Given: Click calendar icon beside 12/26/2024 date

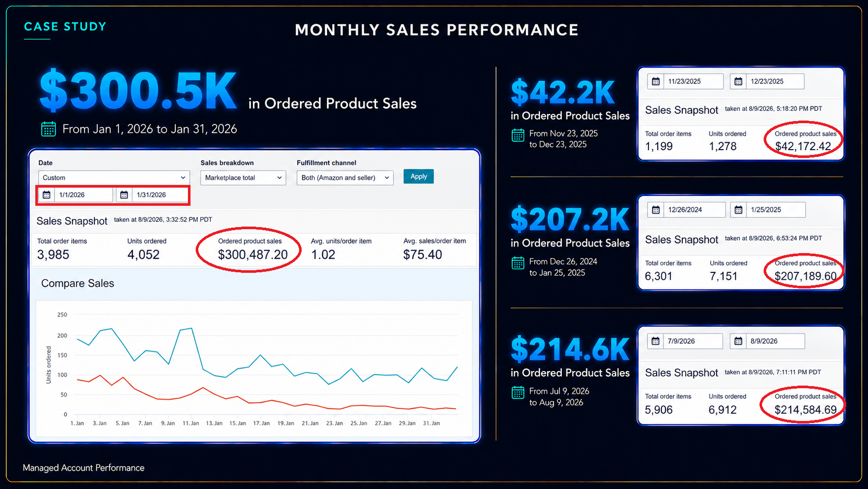Looking at the screenshot, I should point(656,210).
